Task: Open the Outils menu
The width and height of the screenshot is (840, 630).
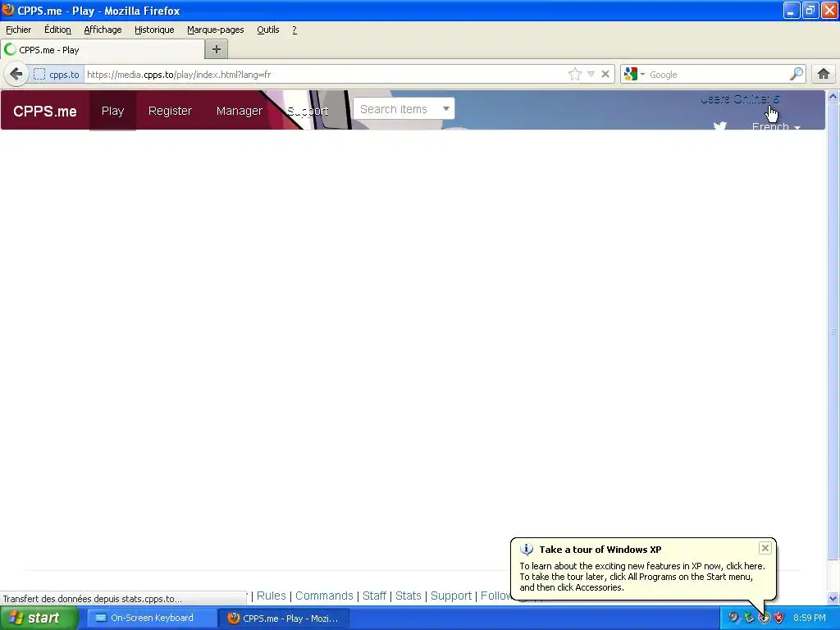Action: pyautogui.click(x=268, y=30)
